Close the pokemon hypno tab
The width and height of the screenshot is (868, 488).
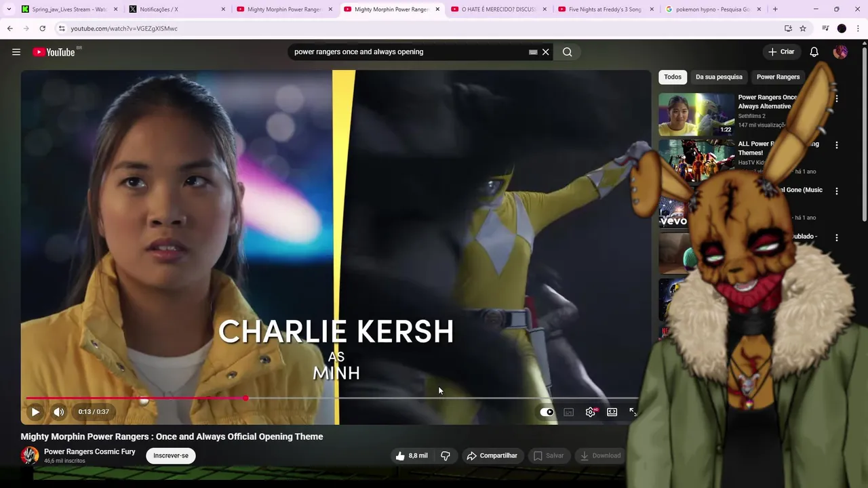coord(759,9)
